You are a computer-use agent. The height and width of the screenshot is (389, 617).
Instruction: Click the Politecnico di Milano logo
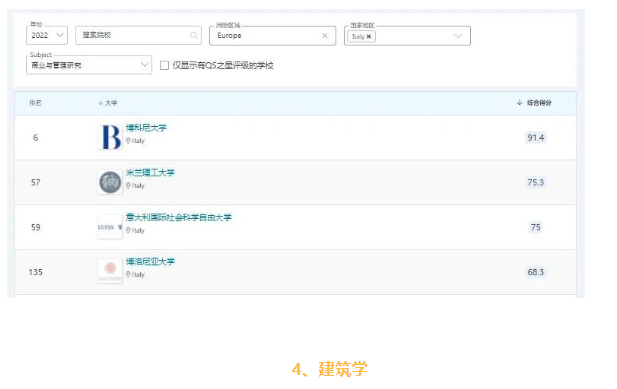(110, 182)
